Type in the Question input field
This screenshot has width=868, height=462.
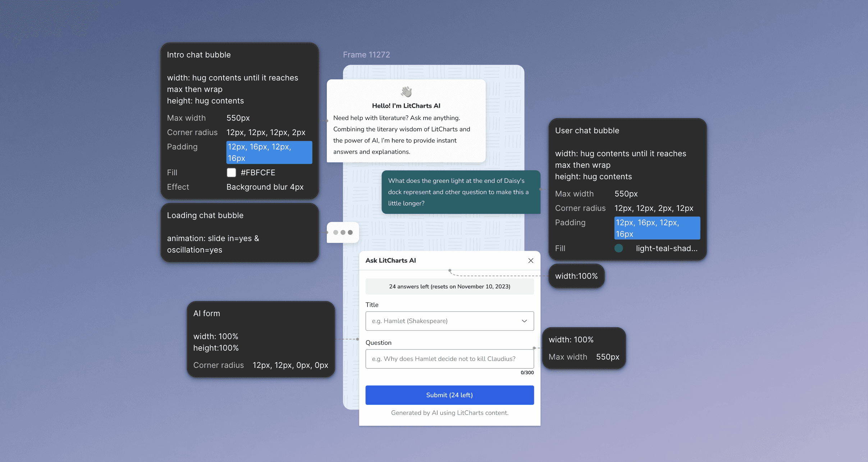click(449, 359)
